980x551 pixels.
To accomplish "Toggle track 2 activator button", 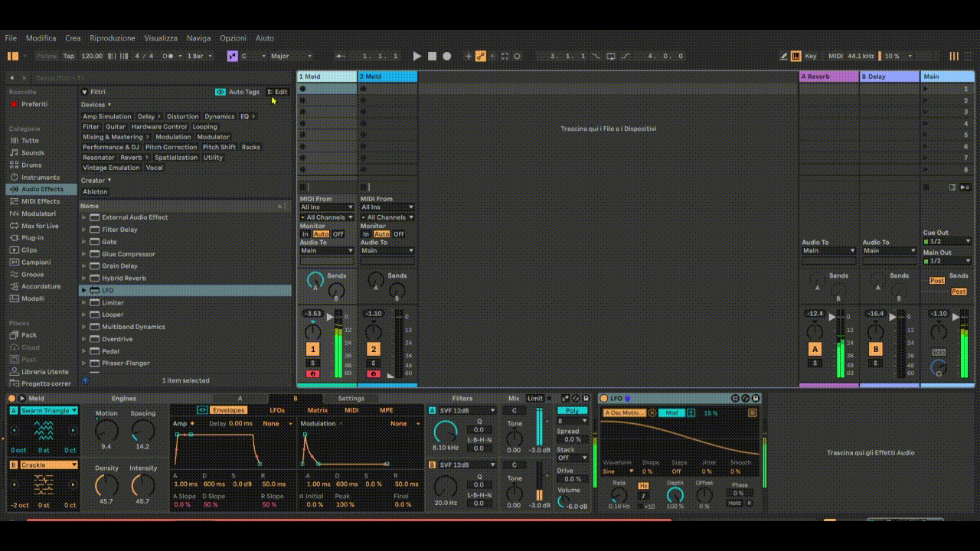I will click(374, 349).
